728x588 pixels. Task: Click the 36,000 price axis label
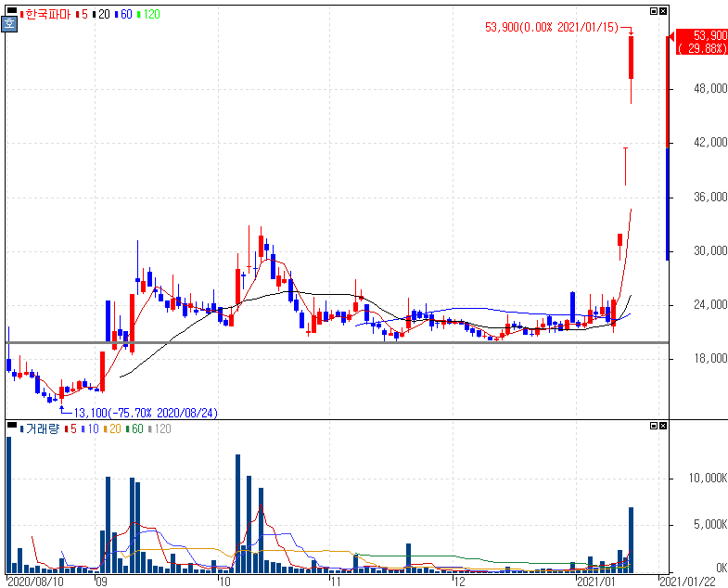click(709, 197)
